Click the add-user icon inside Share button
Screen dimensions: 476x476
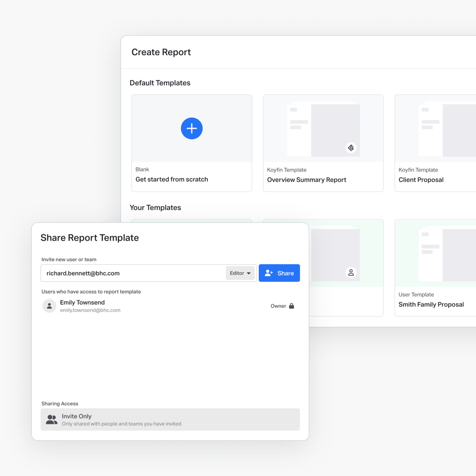coord(269,273)
